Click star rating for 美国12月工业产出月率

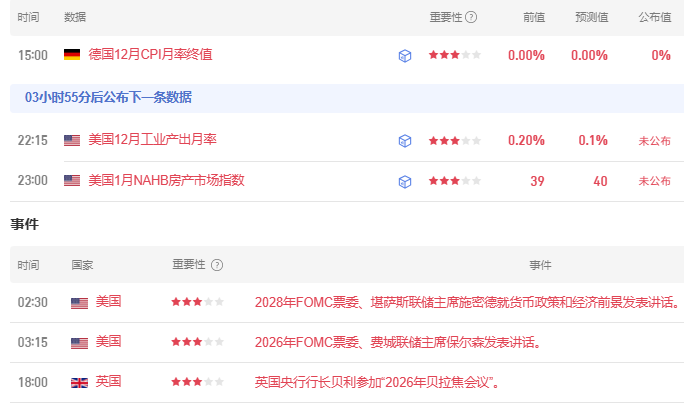(x=455, y=140)
